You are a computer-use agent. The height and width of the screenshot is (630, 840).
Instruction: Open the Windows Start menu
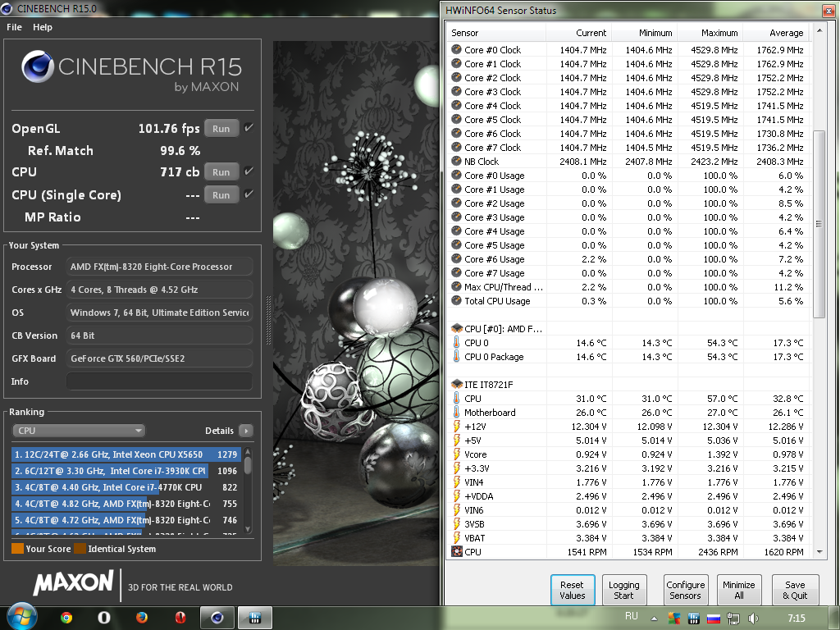(21, 617)
